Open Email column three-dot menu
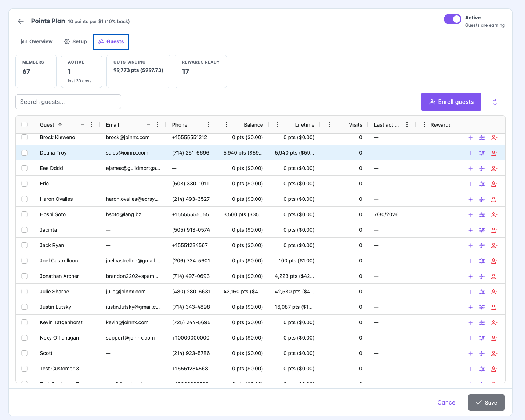 [x=157, y=124]
